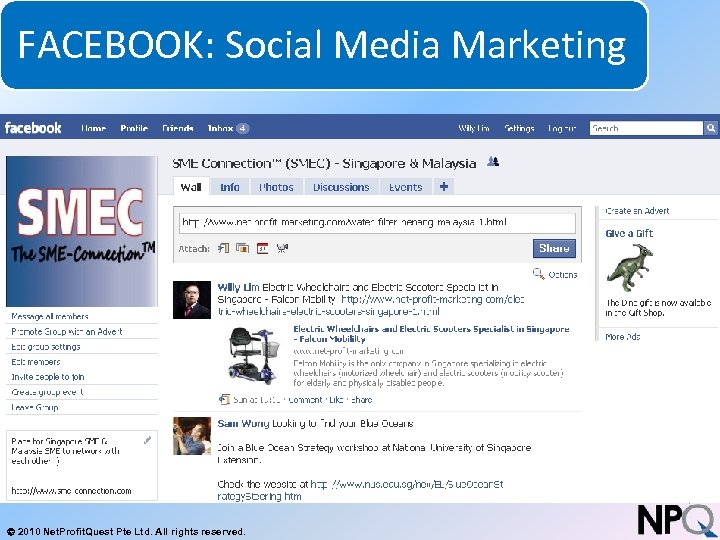Viewport: 720px width, 540px height.
Task: Click the magnifier icon beside Options
Action: pyautogui.click(x=538, y=274)
